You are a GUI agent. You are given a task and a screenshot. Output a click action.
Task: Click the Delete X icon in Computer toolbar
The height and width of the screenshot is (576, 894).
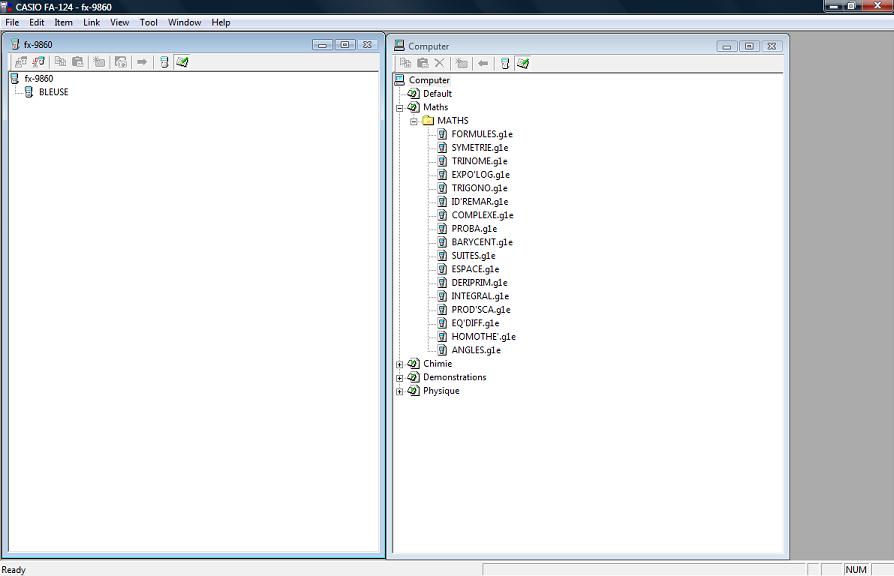[x=440, y=63]
